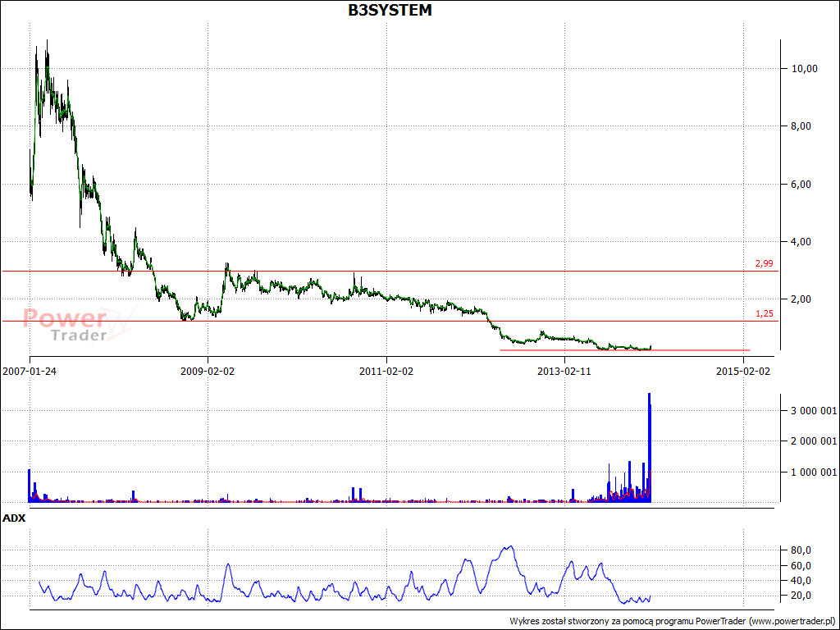The width and height of the screenshot is (840, 630).
Task: Click the 2009-02-02 date label
Action: 208,372
